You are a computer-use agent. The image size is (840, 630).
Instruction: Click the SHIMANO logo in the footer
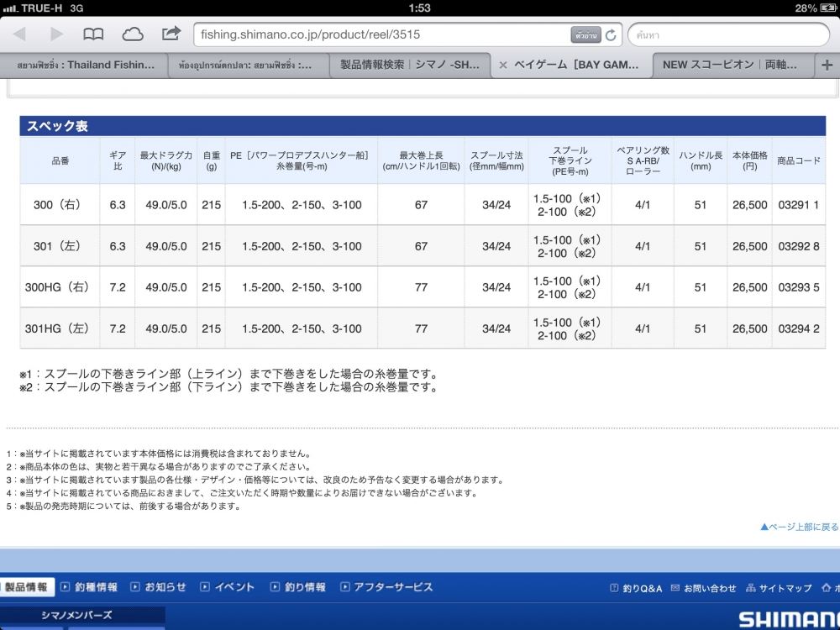(789, 619)
